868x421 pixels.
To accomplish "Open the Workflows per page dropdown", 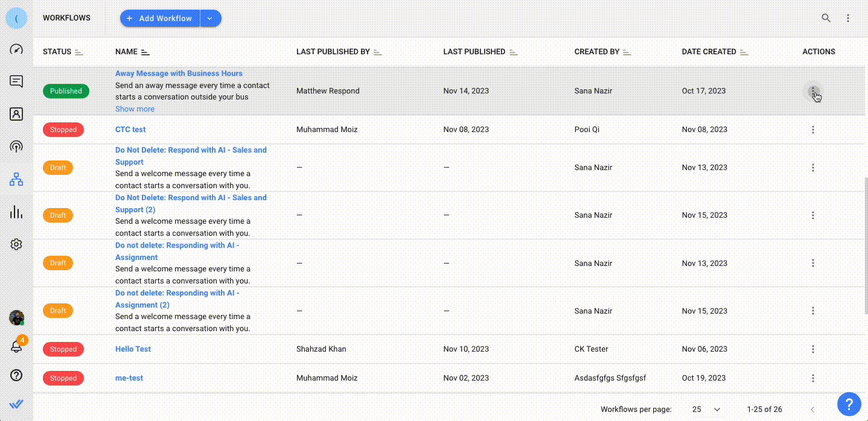I will tap(706, 410).
